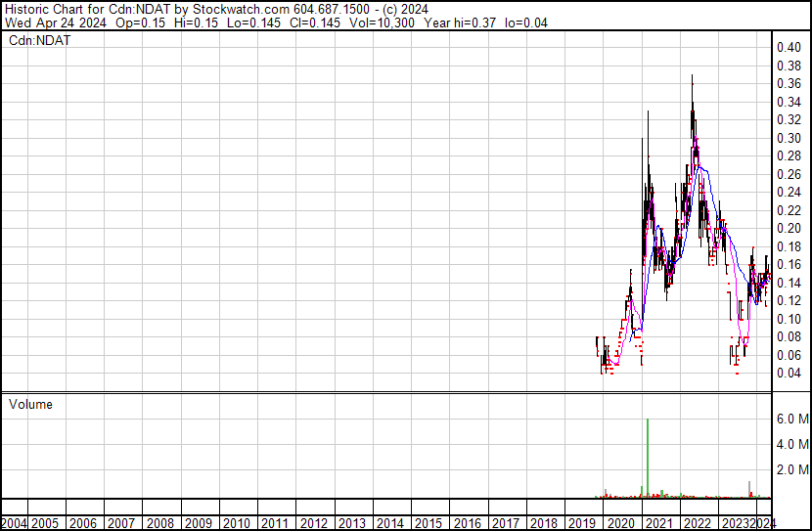Click the 0.30 price axis label
Viewport: 812px width, 531px height.
[x=789, y=138]
